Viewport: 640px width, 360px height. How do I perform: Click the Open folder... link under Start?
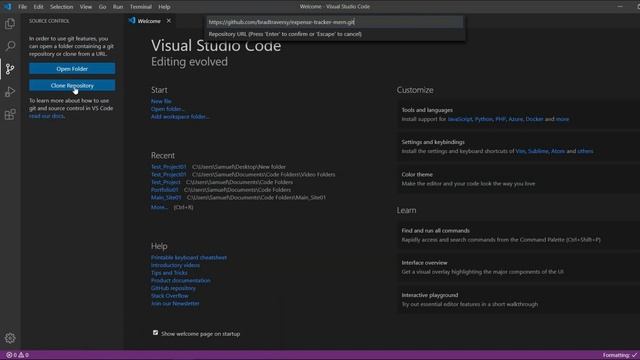click(x=167, y=109)
